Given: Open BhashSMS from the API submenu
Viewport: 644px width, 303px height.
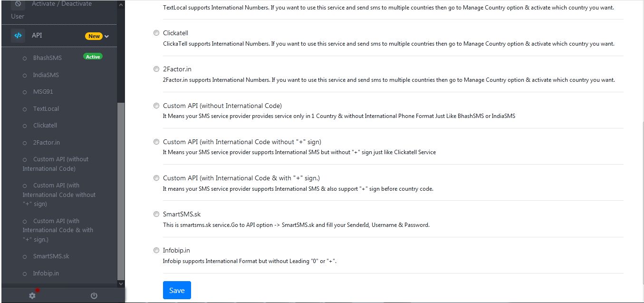Looking at the screenshot, I should [x=47, y=58].
